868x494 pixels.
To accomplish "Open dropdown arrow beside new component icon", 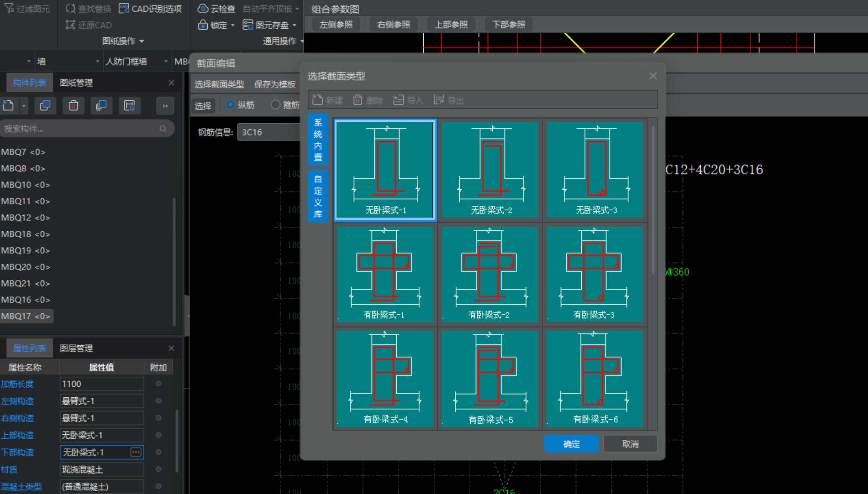I will pyautogui.click(x=24, y=106).
